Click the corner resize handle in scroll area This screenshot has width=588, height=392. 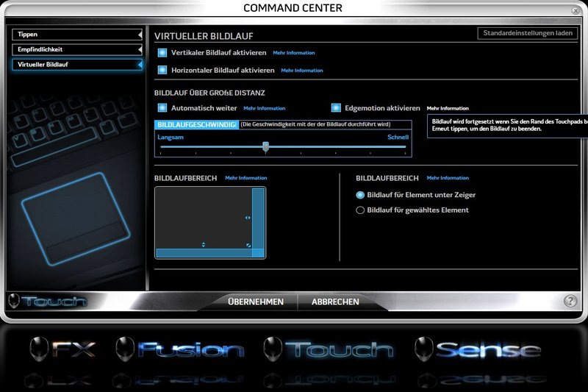point(248,246)
